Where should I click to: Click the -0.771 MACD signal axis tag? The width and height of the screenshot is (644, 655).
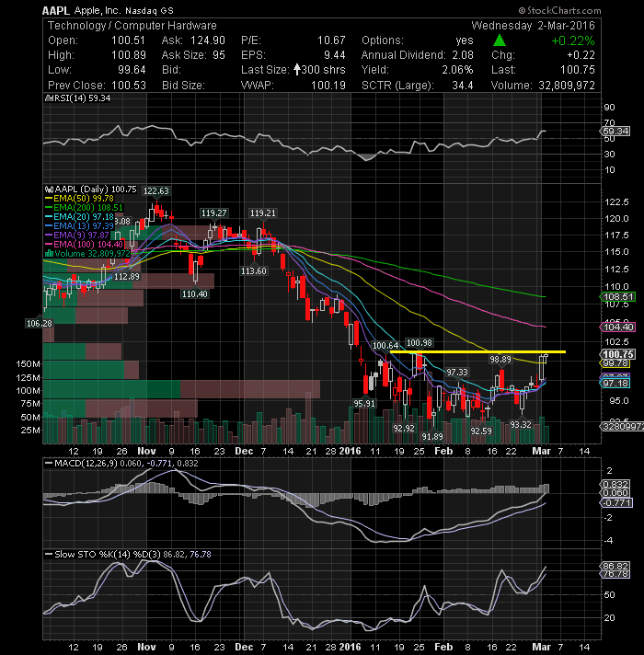tap(616, 502)
